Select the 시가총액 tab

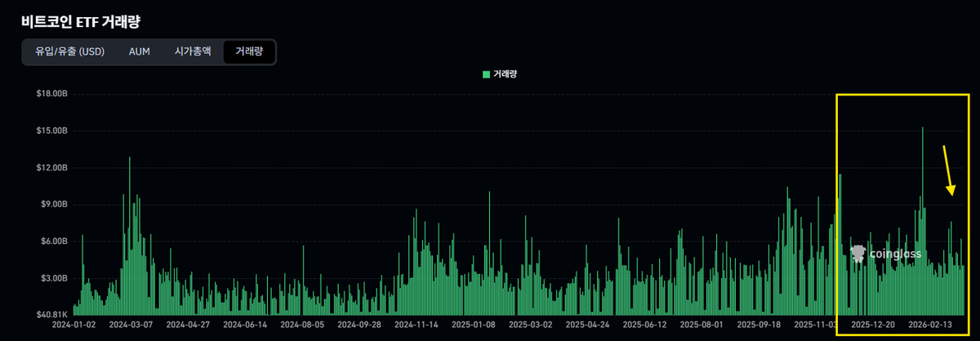click(x=193, y=51)
